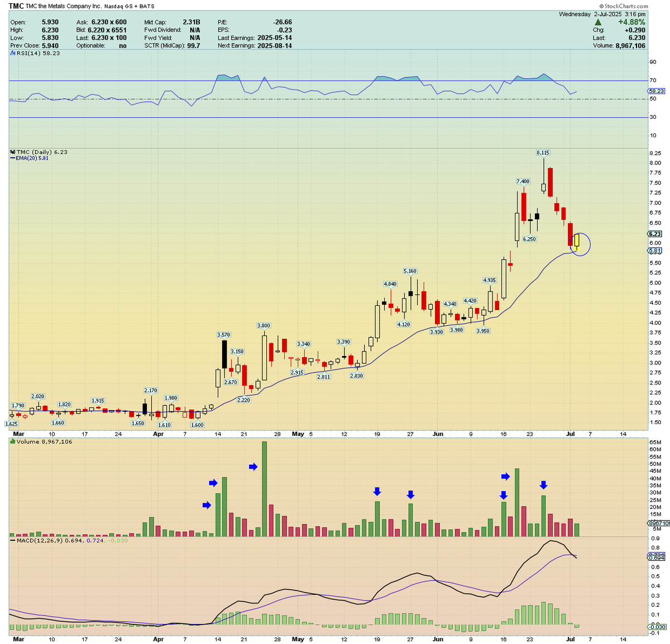The image size is (670, 644).
Task: Select Next Earnings date 2025-08-14
Action: tap(275, 46)
